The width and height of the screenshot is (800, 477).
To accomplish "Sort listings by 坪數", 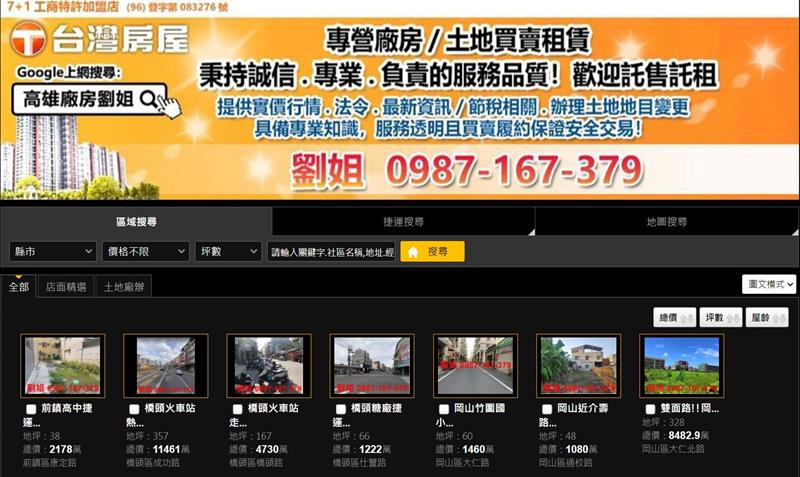I will [720, 318].
